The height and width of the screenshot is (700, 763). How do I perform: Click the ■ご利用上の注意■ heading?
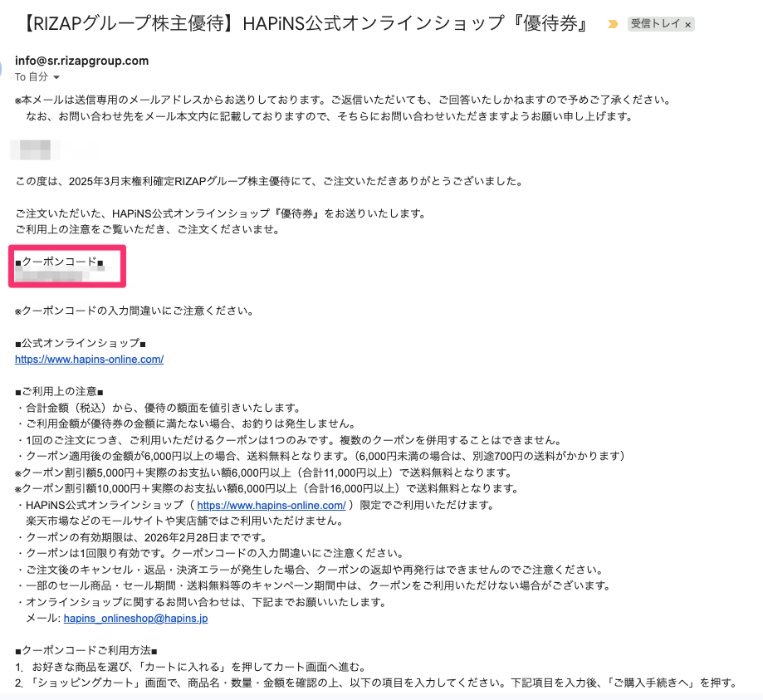tap(60, 391)
